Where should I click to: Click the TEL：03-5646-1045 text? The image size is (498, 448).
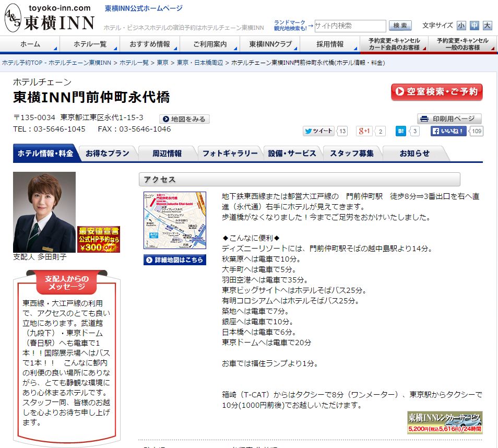pos(49,129)
